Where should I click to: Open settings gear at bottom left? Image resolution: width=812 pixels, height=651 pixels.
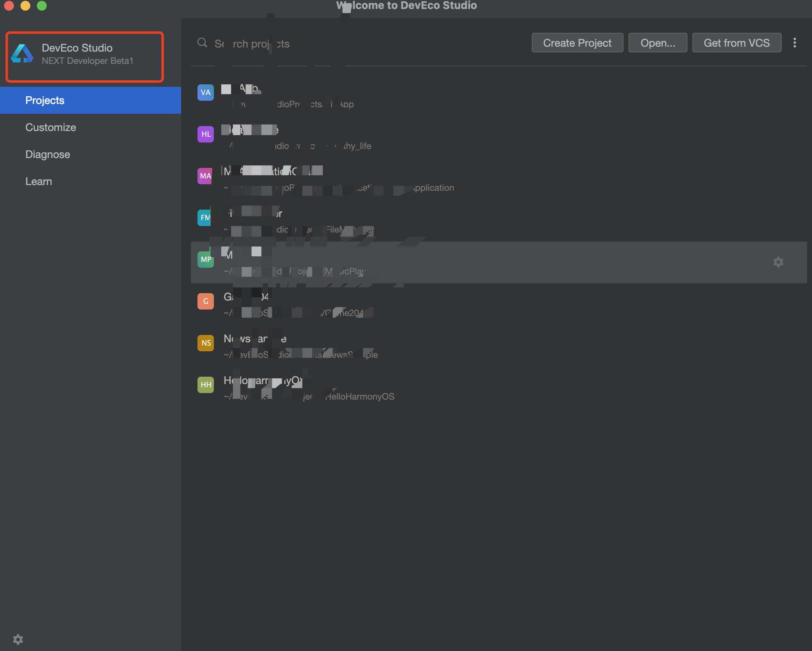click(18, 639)
